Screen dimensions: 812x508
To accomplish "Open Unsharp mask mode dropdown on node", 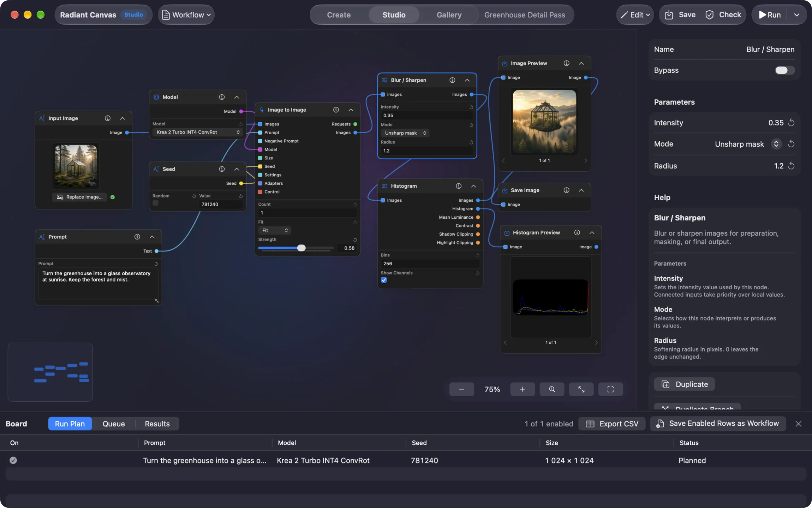I will [x=405, y=133].
